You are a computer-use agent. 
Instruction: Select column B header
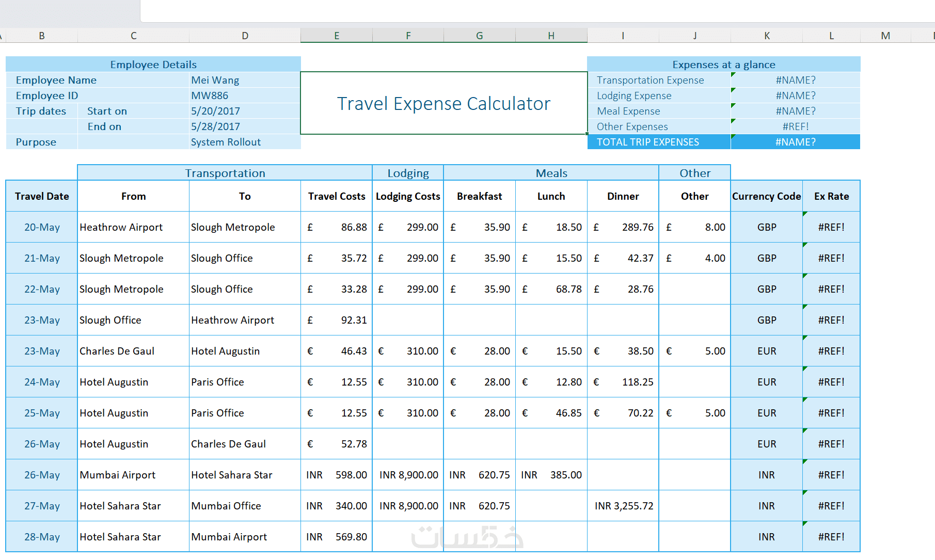point(42,36)
